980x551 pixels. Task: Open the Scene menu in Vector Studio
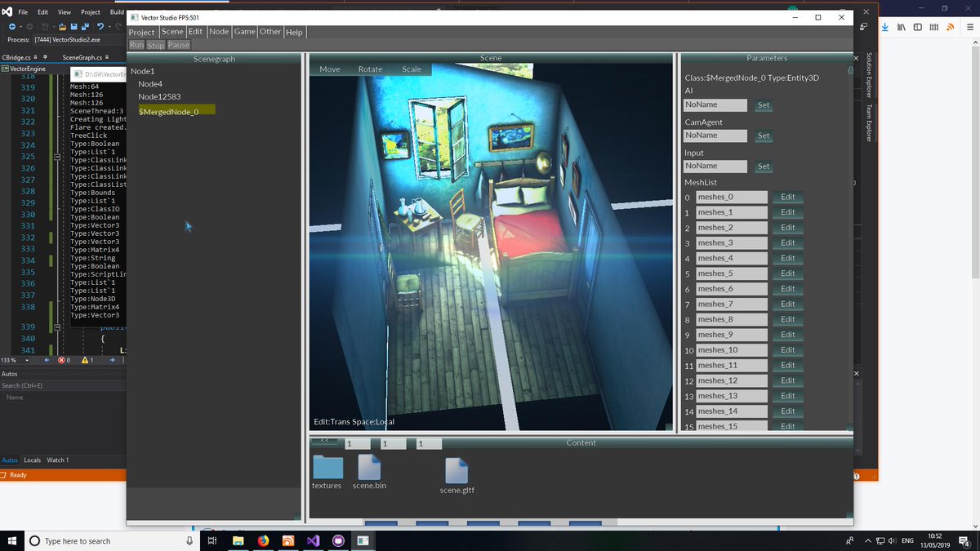pos(172,32)
